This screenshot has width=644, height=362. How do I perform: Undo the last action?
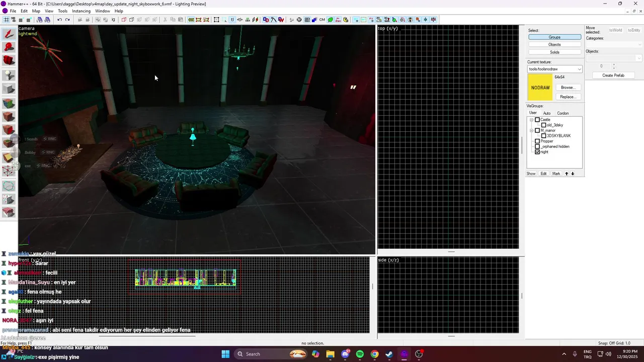click(x=59, y=20)
